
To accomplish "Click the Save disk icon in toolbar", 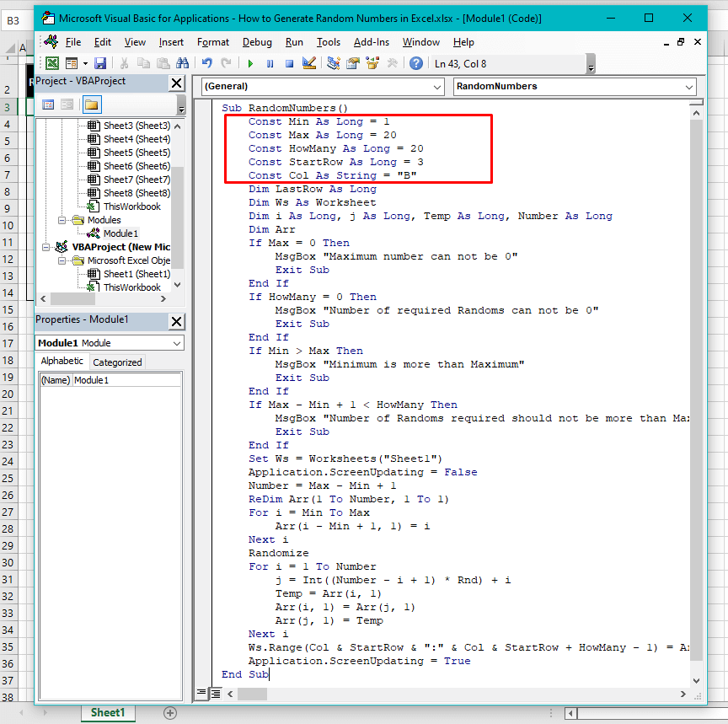I will 100,63.
